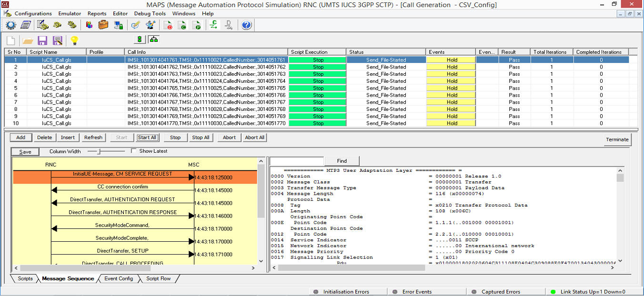Image resolution: width=644 pixels, height=296 pixels.
Task: Click the brown briefcase toolbar icon
Action: coord(103,25)
